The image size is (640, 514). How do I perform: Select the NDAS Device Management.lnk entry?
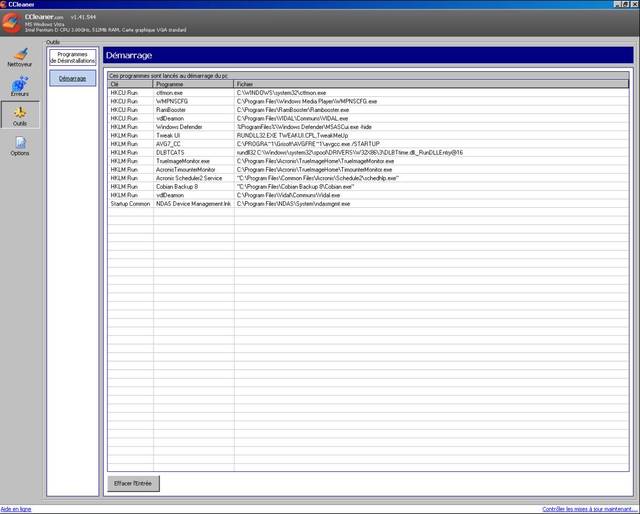pos(193,203)
